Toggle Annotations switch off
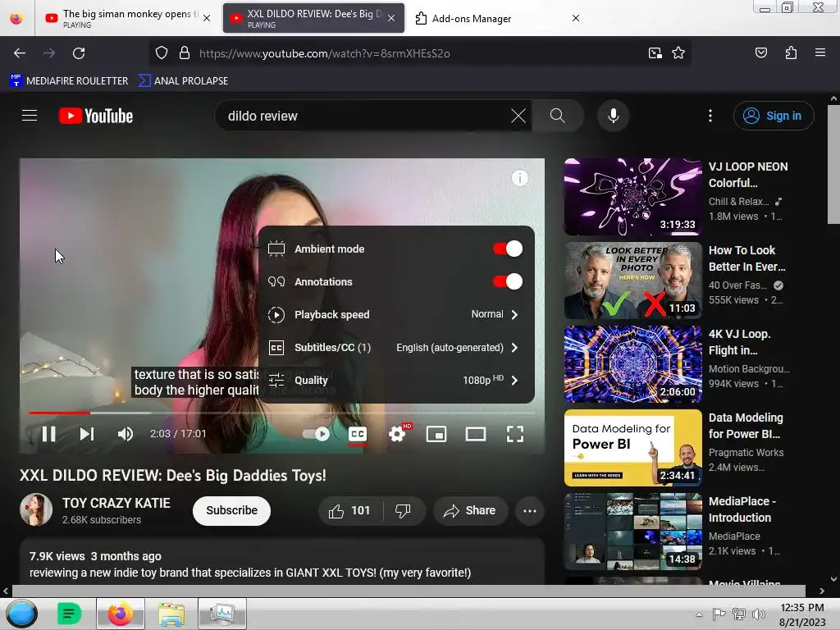 tap(507, 281)
